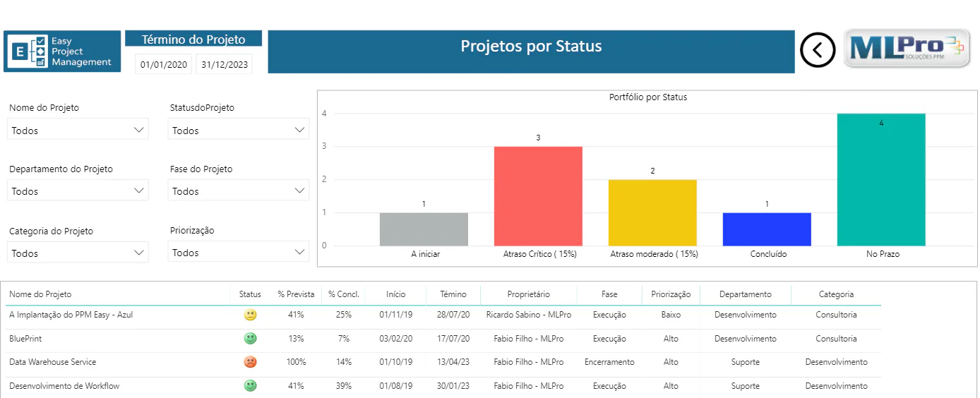This screenshot has width=980, height=398.
Task: Select the grey A iniciar bar
Action: click(x=424, y=229)
